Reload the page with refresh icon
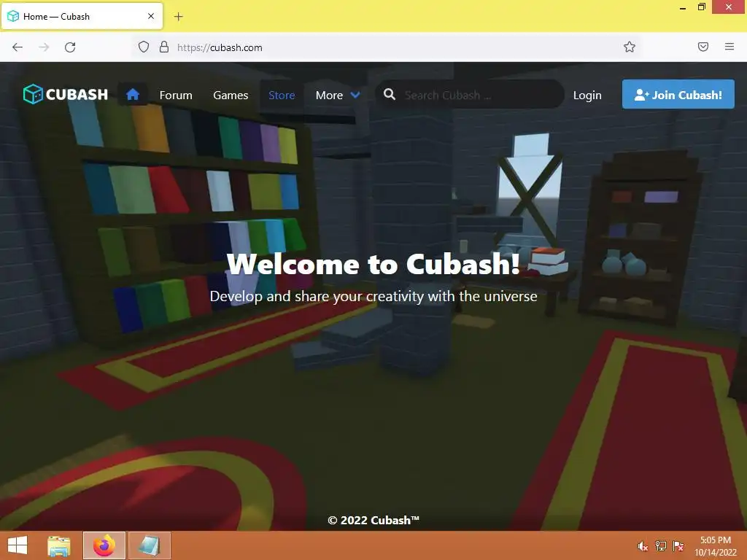Viewport: 747px width, 560px height. [70, 47]
